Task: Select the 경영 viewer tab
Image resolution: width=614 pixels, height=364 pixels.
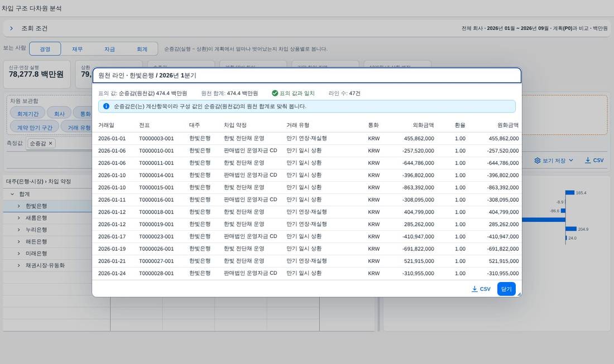Action: pos(45,49)
